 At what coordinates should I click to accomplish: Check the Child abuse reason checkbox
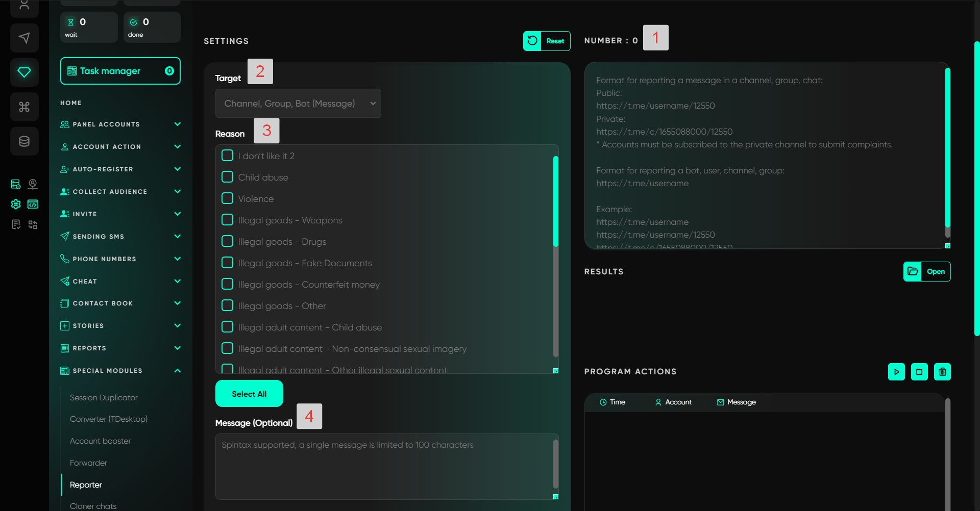pos(228,177)
